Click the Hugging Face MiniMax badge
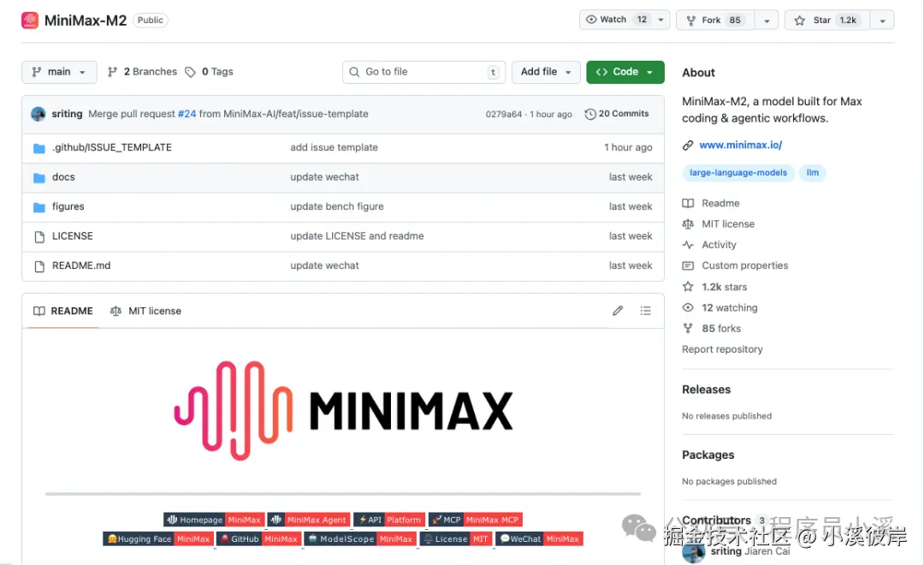924x565 pixels. pos(158,539)
